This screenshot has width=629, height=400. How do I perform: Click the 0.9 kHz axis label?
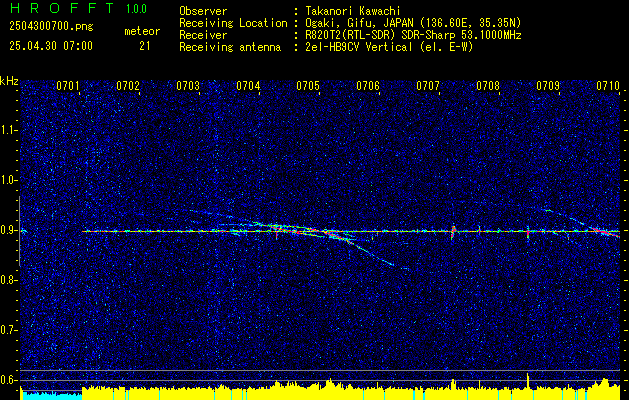tap(9, 230)
